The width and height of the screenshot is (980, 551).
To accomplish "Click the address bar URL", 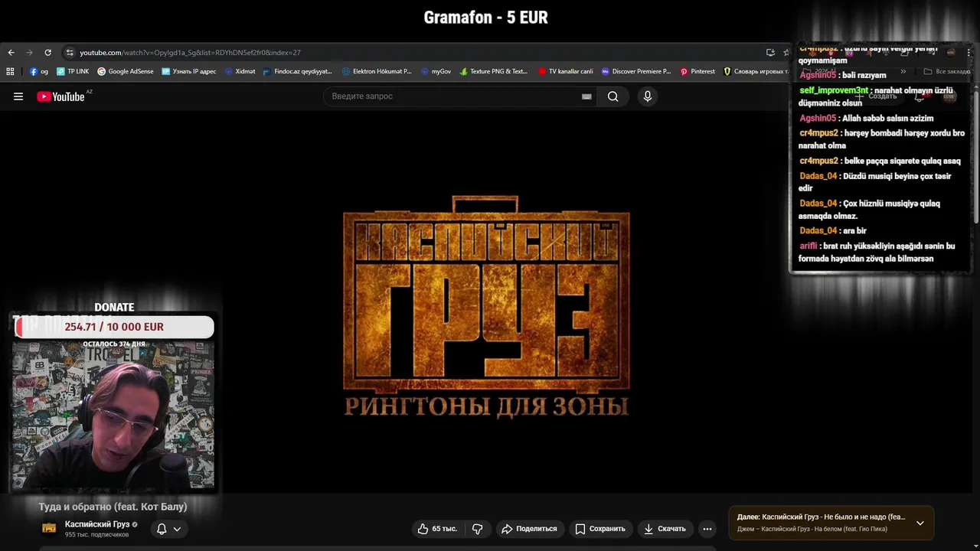I will point(190,53).
